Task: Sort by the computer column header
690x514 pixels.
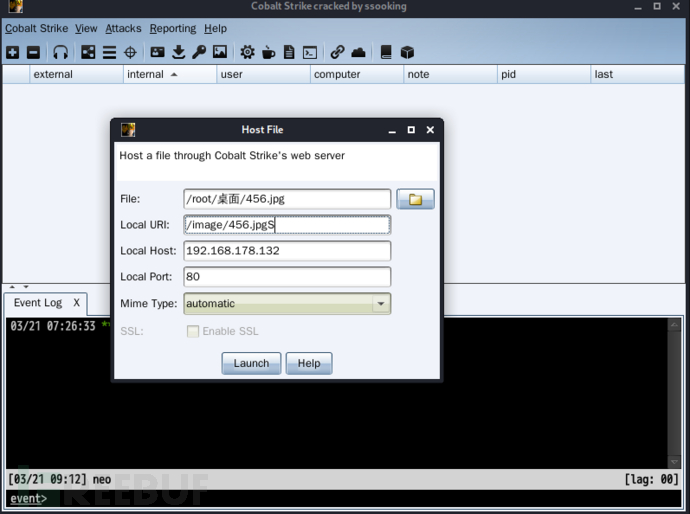Action: point(357,74)
